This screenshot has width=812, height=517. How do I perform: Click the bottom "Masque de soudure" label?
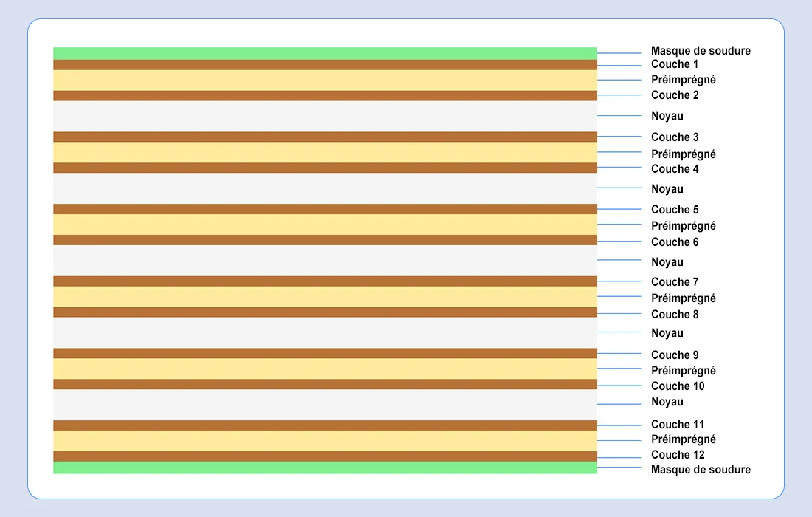(700, 470)
